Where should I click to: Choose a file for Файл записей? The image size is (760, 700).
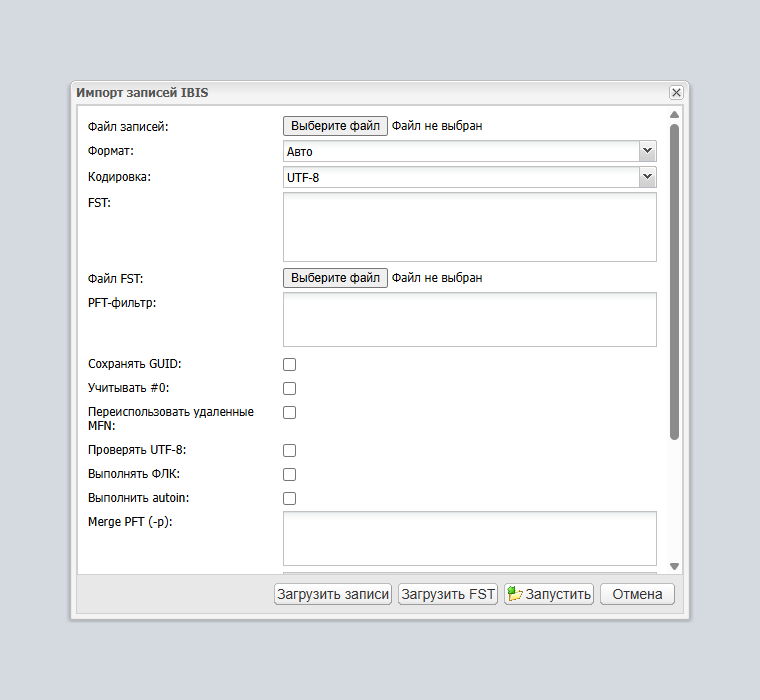coord(335,126)
